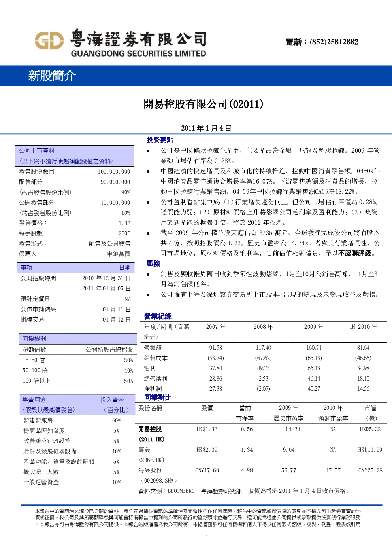Viewport: 392px width, 555px height.
Task: Click the 2009 revenue value 160.71
Action: (x=314, y=348)
